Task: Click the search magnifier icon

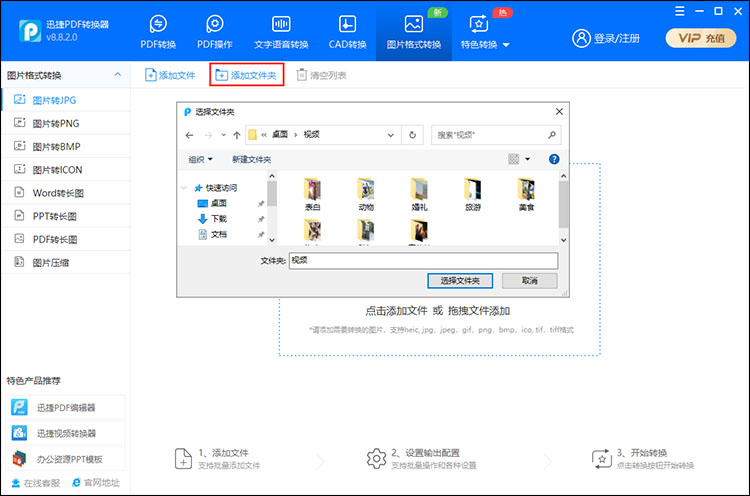Action: tap(552, 135)
